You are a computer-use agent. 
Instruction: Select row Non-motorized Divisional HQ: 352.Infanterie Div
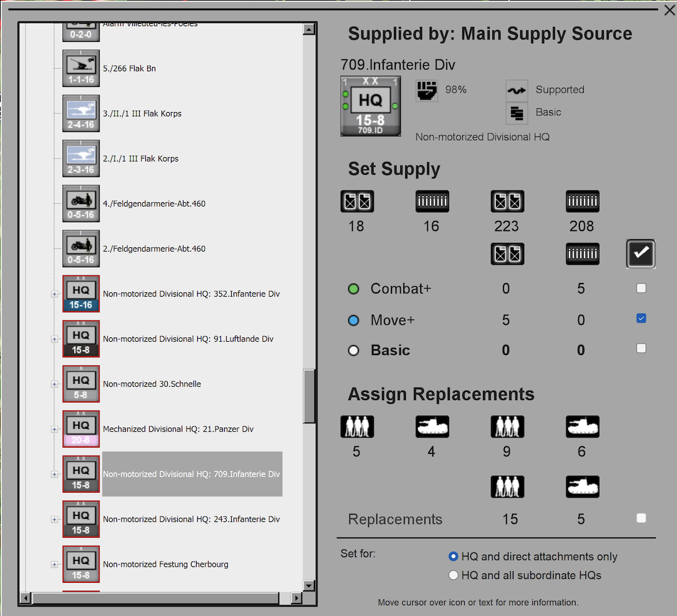click(191, 294)
